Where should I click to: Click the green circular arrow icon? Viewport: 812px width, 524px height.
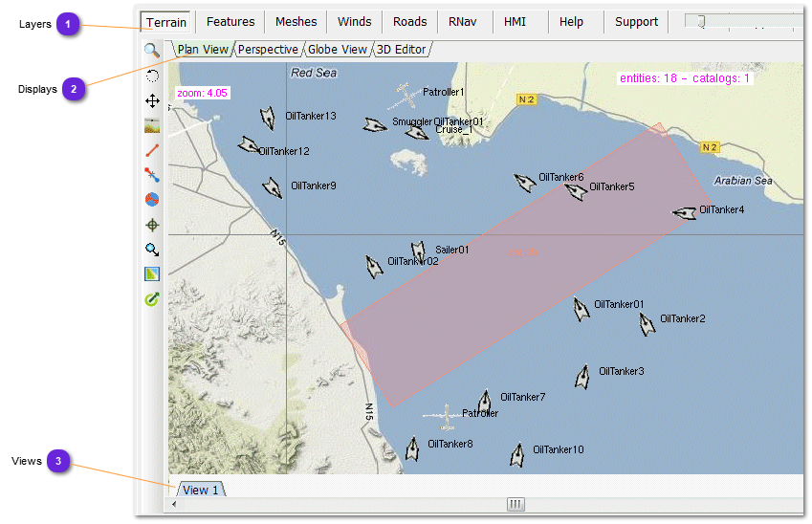[x=152, y=299]
